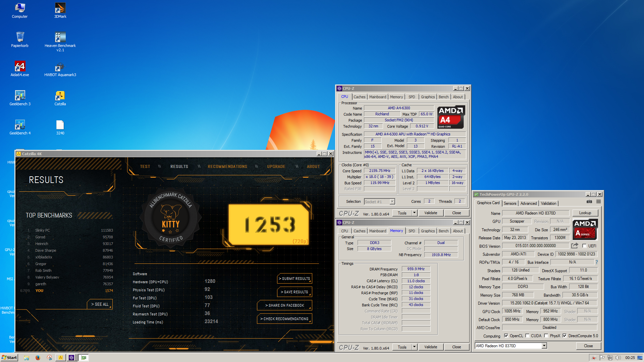Click SAVE RESULTS in Catzilla
Image resolution: width=644 pixels, height=362 pixels.
tap(295, 292)
